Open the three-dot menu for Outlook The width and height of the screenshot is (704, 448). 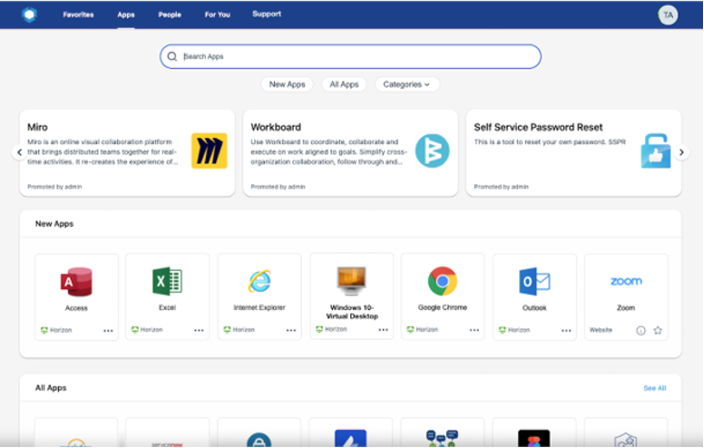566,330
